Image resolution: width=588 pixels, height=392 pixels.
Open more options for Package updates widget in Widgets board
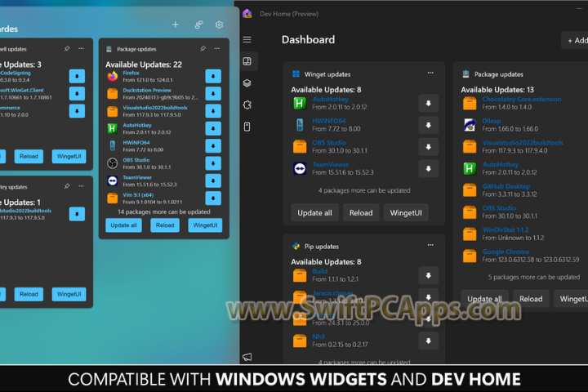pos(217,49)
